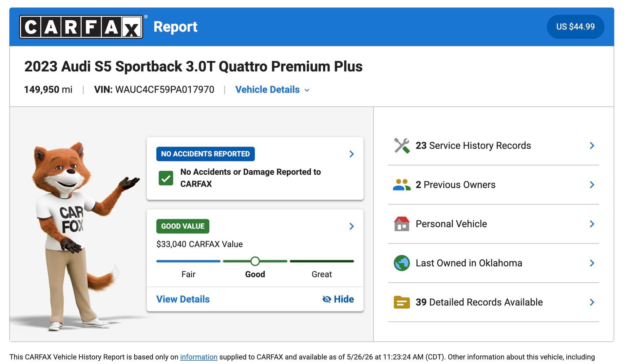The image size is (629, 364).
Task: Select '39 Detailed Records Available' text
Action: tap(479, 302)
